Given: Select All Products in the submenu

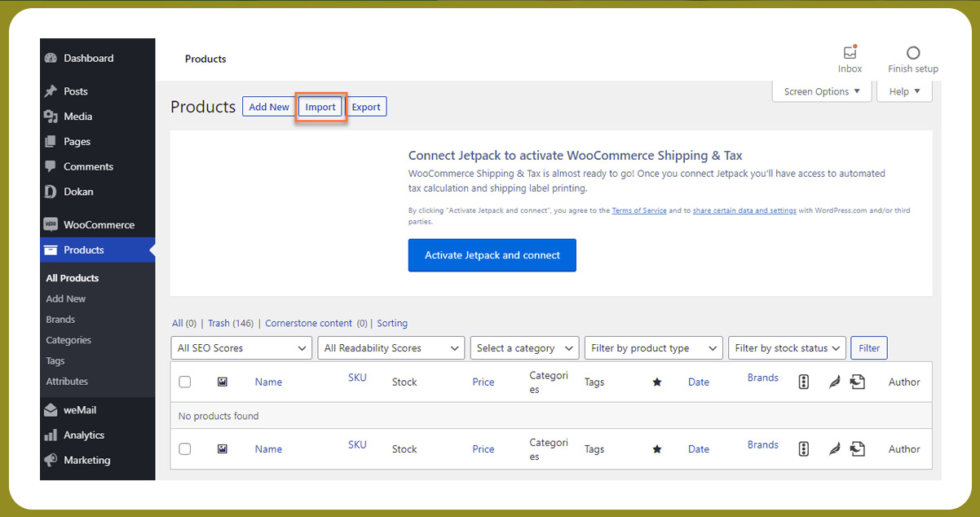Looking at the screenshot, I should [73, 278].
